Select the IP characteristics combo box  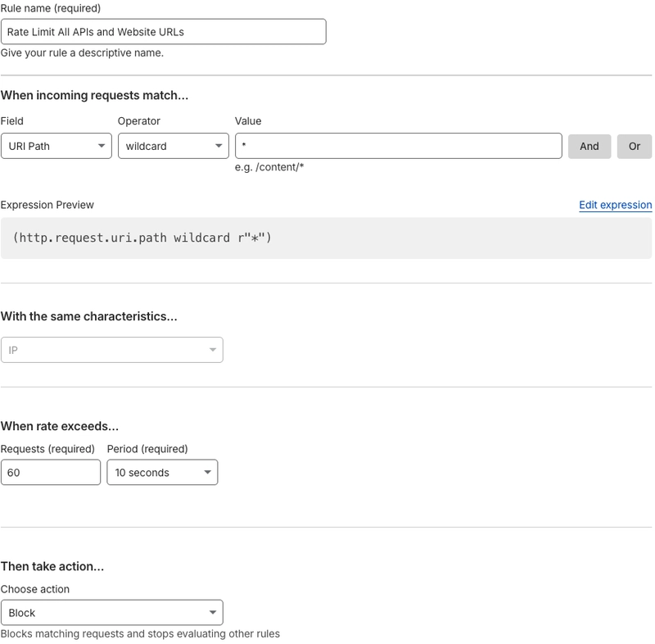click(x=111, y=350)
